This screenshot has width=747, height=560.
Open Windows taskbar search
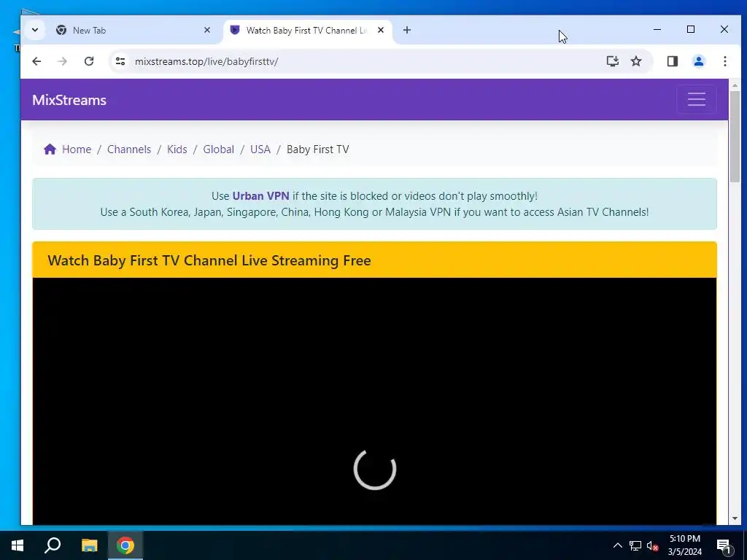tap(53, 545)
